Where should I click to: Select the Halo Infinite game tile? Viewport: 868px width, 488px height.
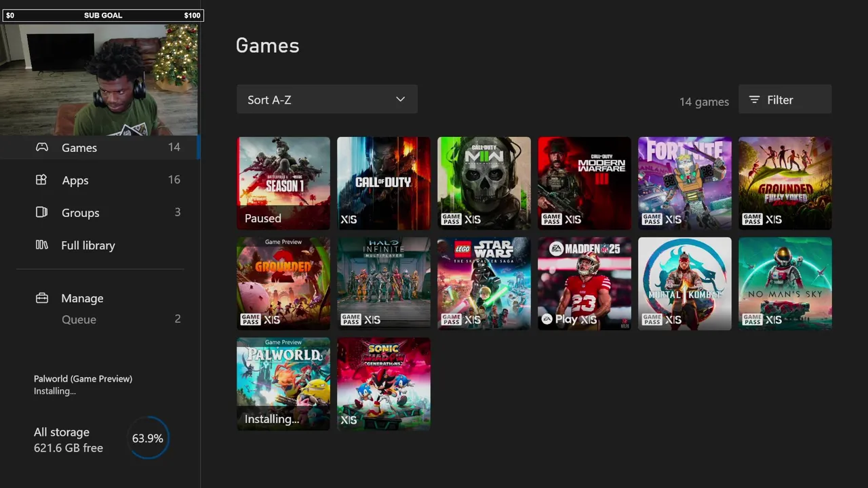tap(384, 283)
